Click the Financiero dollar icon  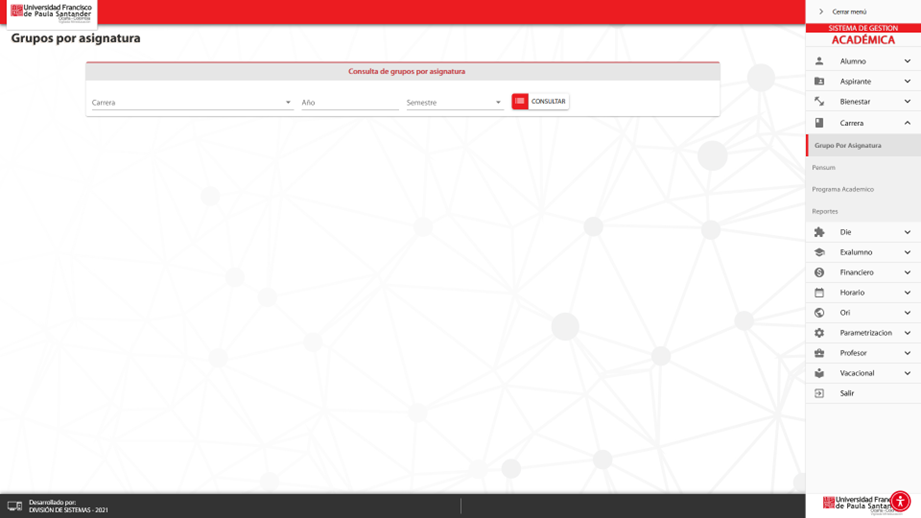click(x=819, y=272)
